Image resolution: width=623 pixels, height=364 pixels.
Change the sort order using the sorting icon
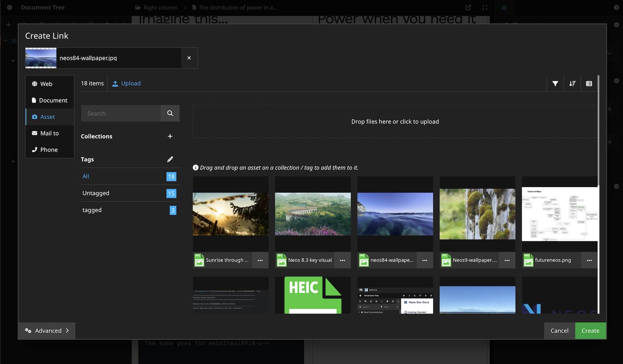572,83
